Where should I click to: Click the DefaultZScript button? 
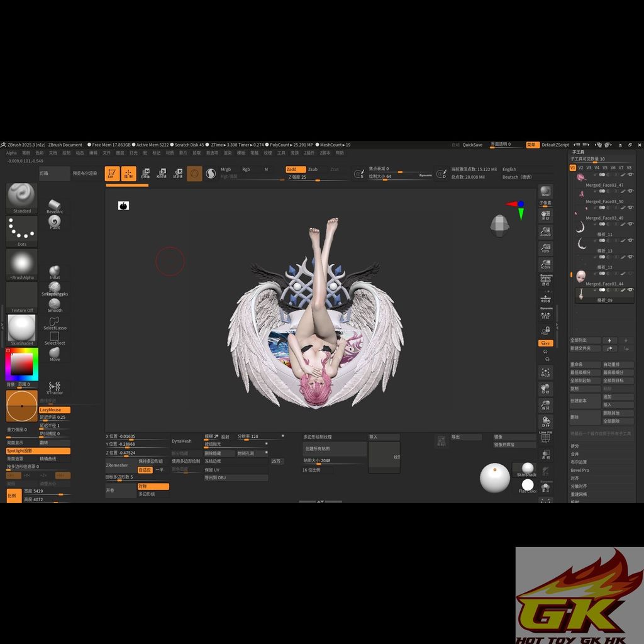[x=555, y=145]
